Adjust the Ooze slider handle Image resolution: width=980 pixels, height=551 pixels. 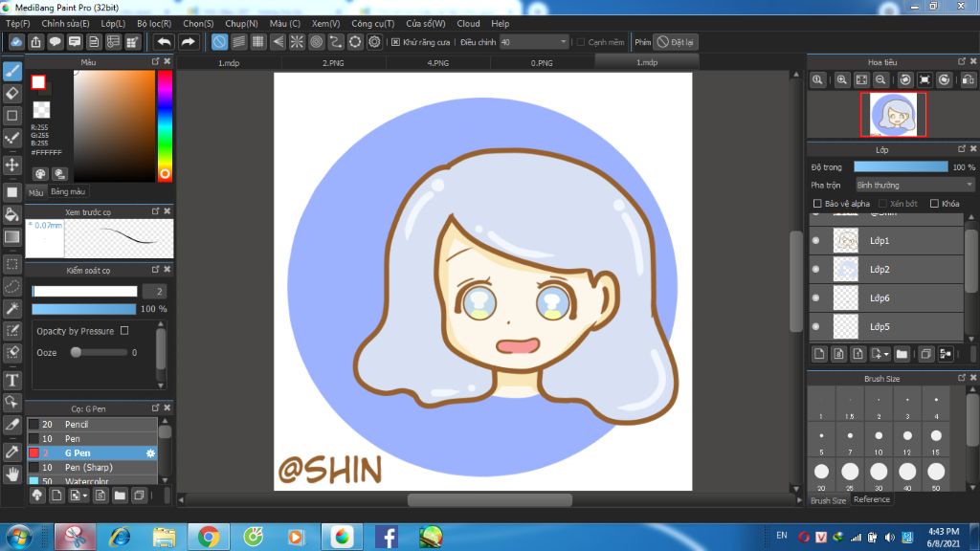[76, 352]
